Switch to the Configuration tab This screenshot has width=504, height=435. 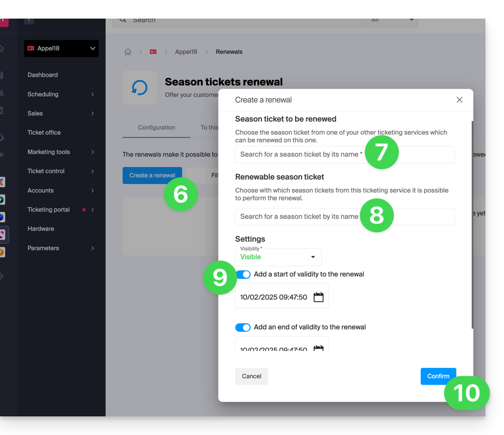pos(156,128)
